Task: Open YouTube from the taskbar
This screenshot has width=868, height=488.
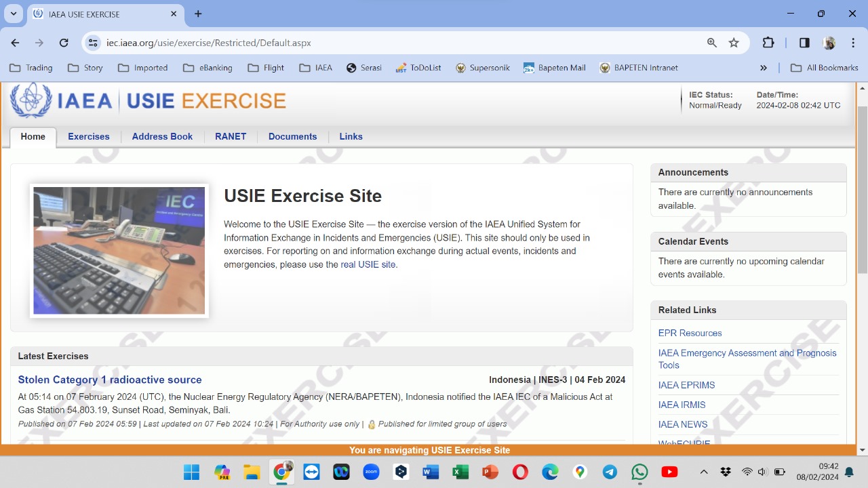Action: pos(669,472)
